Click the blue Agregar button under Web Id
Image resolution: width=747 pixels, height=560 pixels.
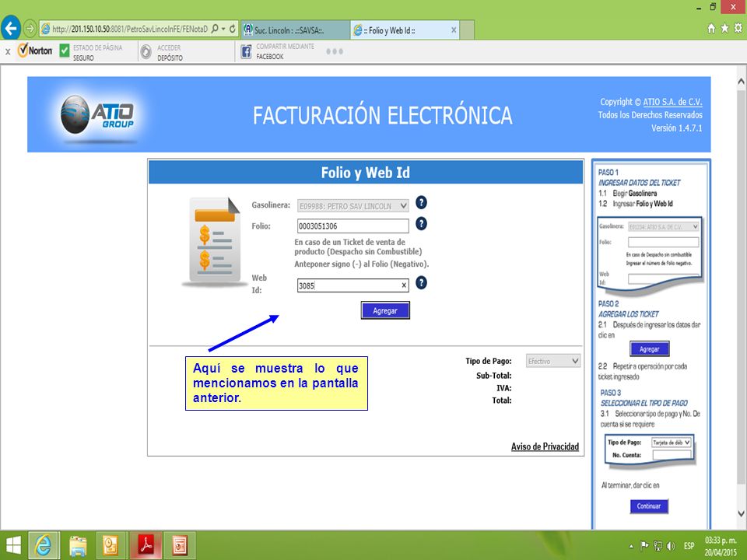[x=385, y=310]
